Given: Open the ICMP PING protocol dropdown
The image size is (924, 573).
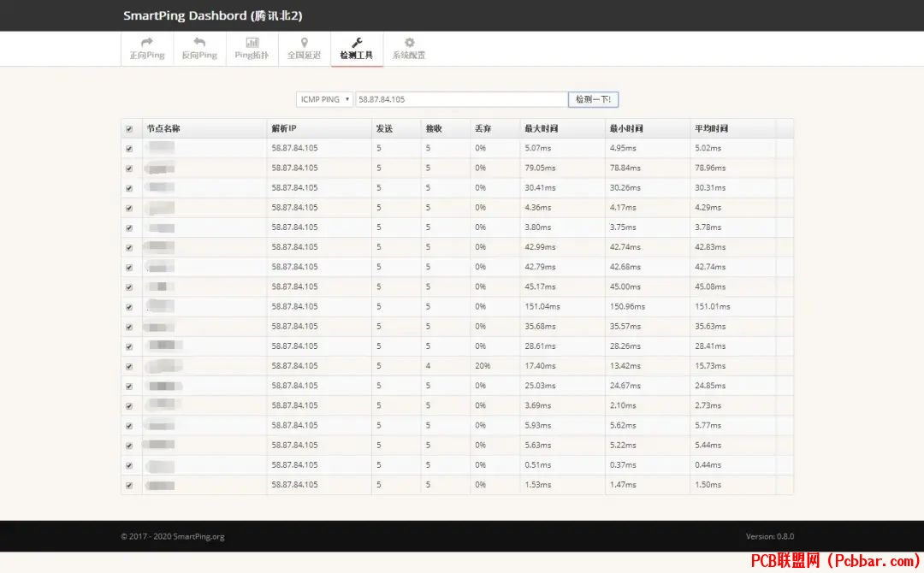Looking at the screenshot, I should click(324, 99).
